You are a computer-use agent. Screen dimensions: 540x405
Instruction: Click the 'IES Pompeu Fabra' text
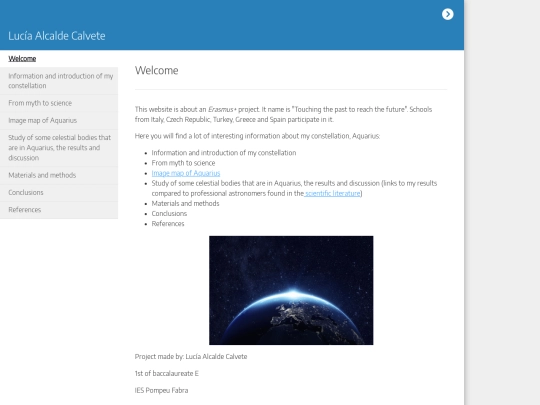(x=161, y=391)
